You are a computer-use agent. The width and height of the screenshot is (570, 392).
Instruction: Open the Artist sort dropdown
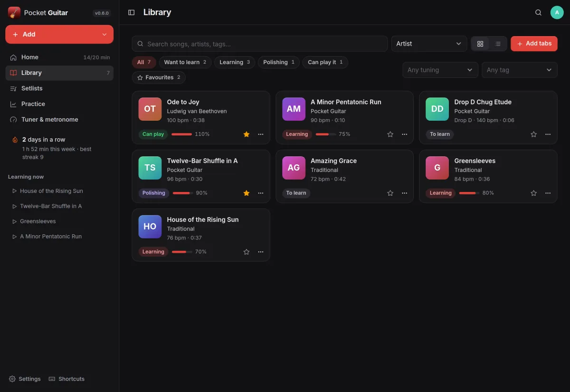click(x=429, y=44)
